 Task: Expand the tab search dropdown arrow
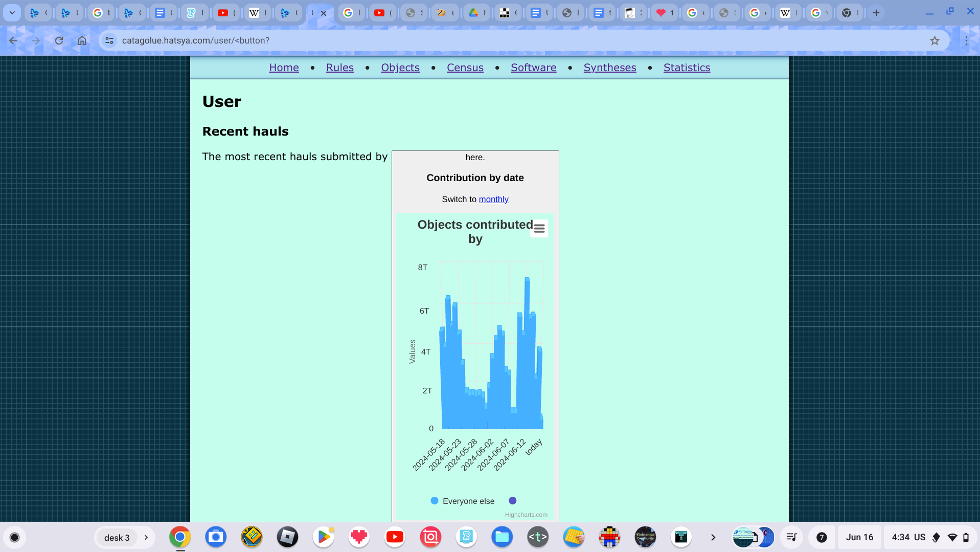pyautogui.click(x=12, y=13)
